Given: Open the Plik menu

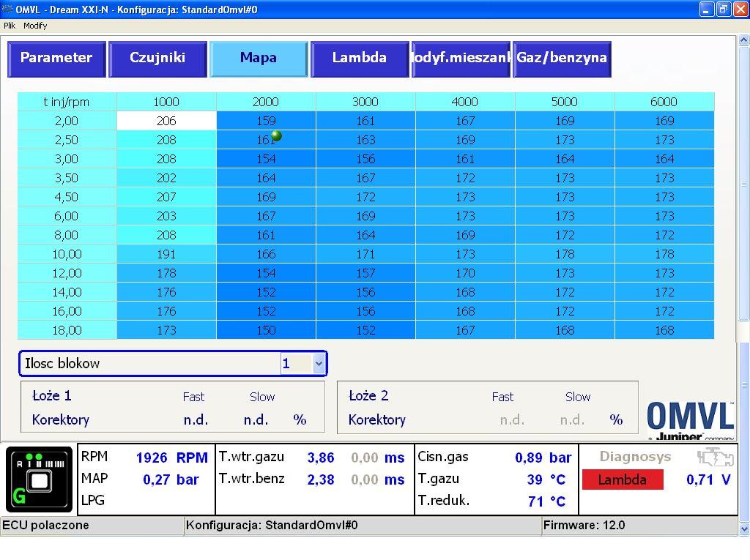Looking at the screenshot, I should 10,26.
